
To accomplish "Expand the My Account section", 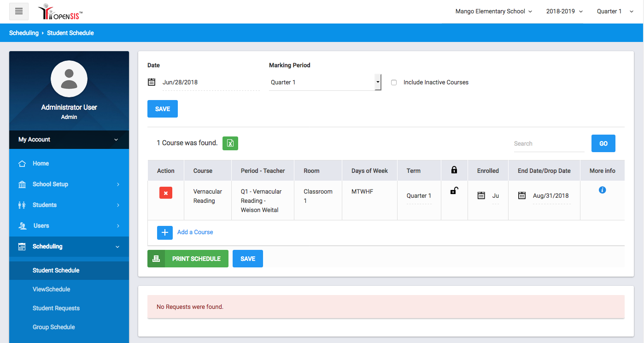I will point(69,140).
